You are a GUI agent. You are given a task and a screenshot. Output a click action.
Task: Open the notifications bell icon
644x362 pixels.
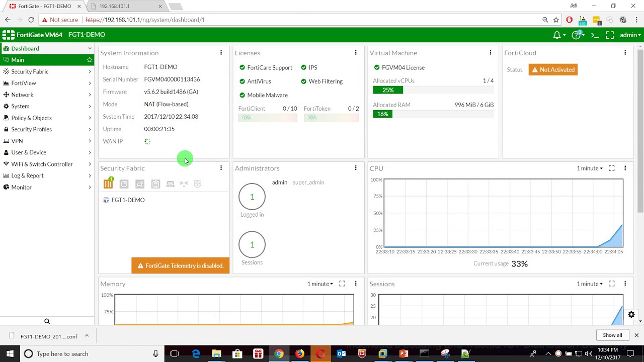[x=557, y=35]
